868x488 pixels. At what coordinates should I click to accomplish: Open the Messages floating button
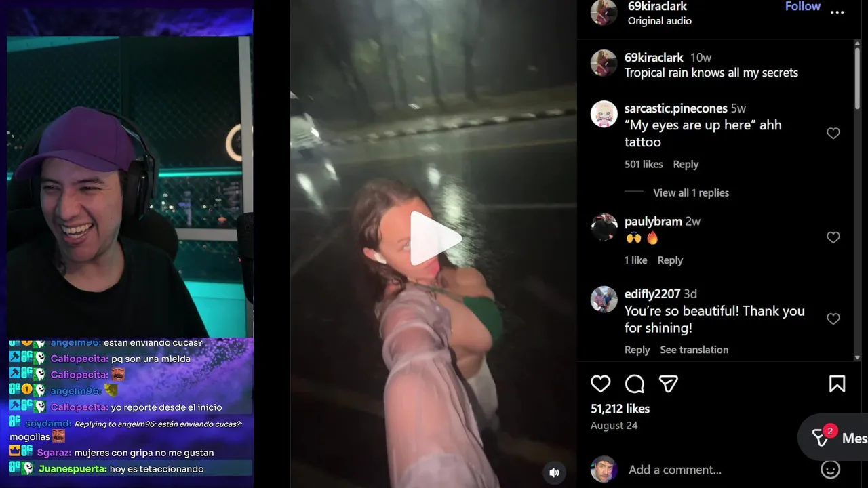pos(833,438)
